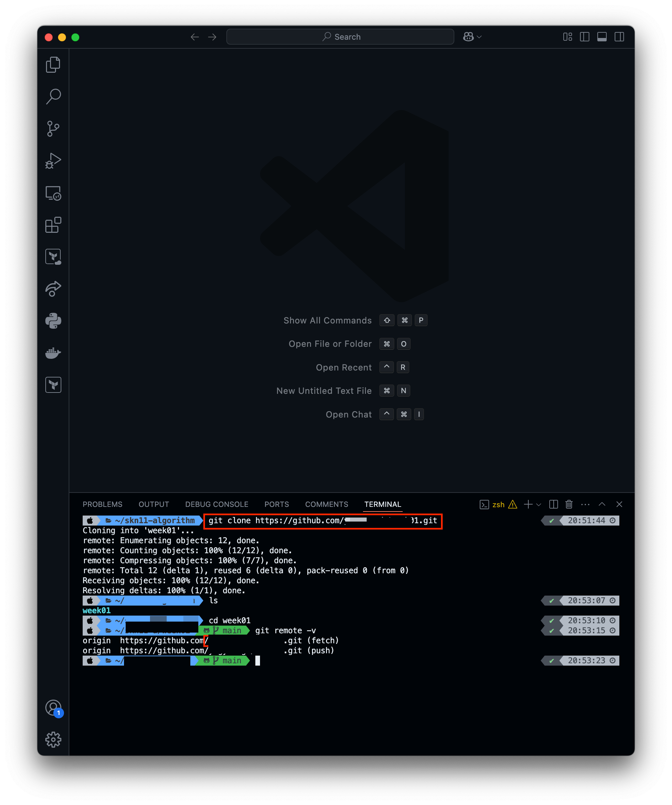Open the Remote Explorer view
This screenshot has width=672, height=805.
[53, 193]
